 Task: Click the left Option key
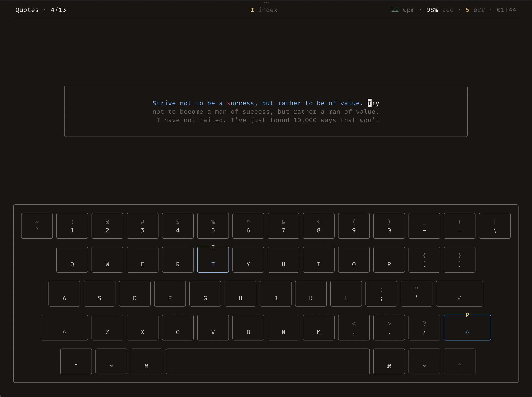click(x=111, y=361)
